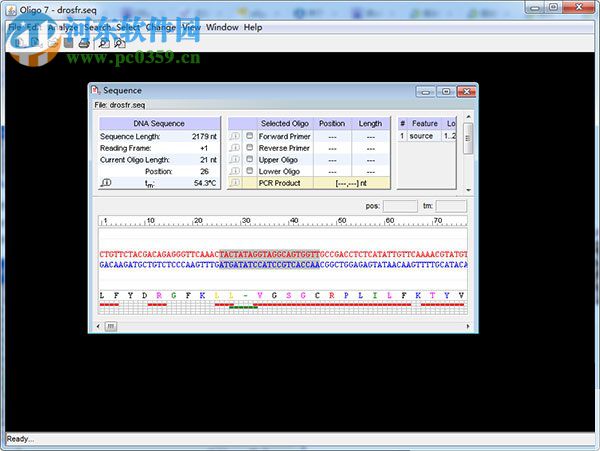This screenshot has width=600, height=451.
Task: Click the highlighted upper strand TACTATAGGTAGGCAGTGGTT
Action: [x=269, y=254]
